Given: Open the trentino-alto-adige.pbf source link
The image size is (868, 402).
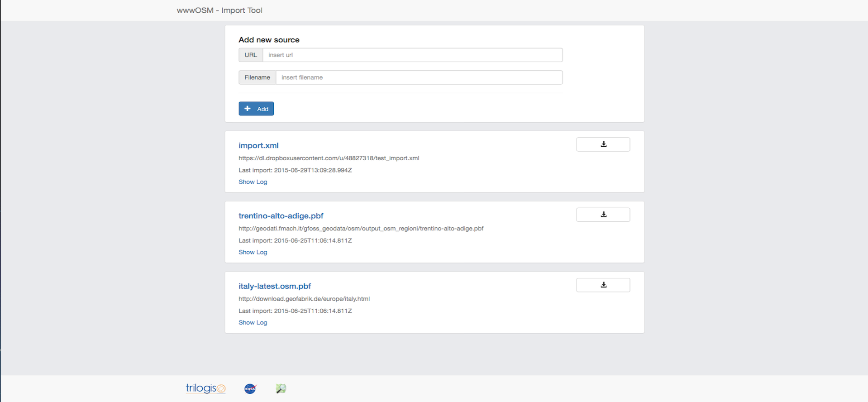Looking at the screenshot, I should 281,215.
